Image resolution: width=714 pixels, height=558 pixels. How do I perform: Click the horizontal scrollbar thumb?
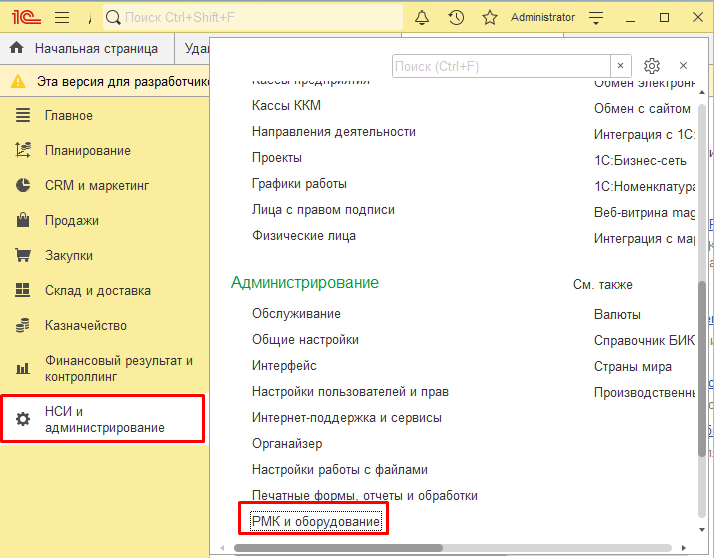pyautogui.click(x=338, y=548)
